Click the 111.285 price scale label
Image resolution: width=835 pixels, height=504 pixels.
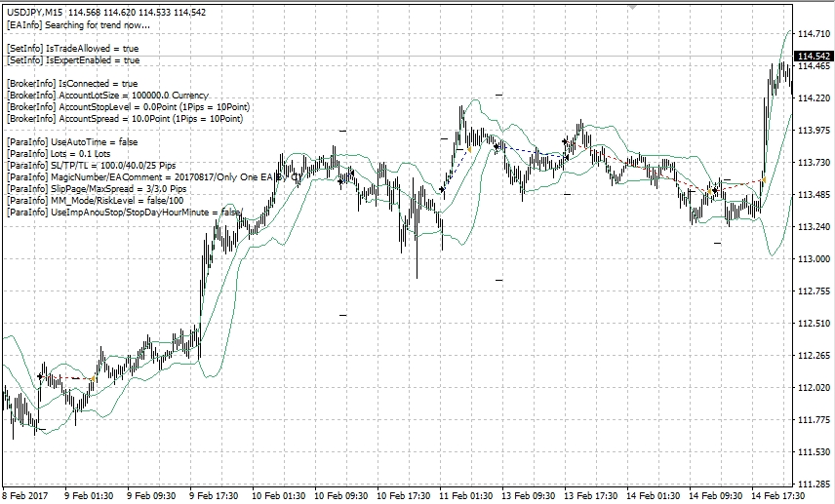(x=814, y=485)
